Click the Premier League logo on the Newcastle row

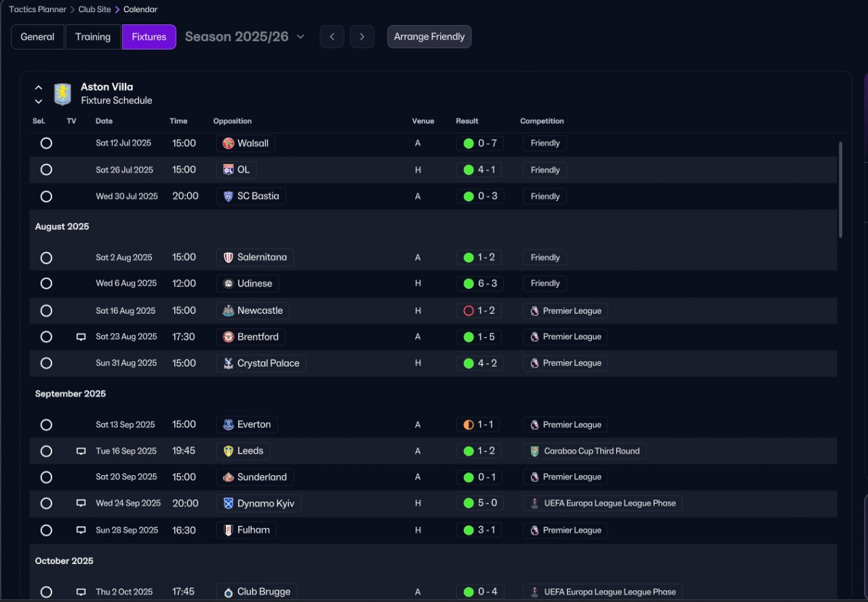click(534, 310)
